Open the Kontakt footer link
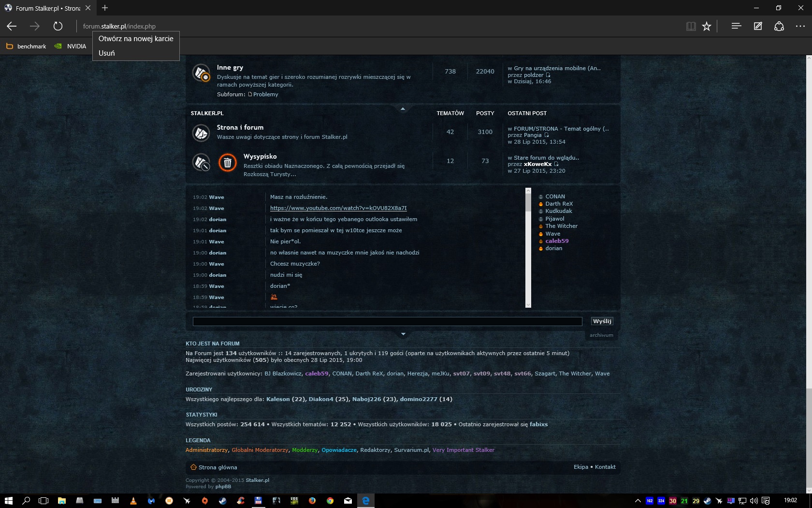812x508 pixels. (605, 467)
